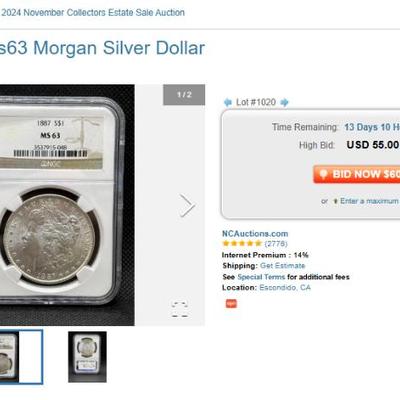Open the Special Terms link
400x400 pixels.
(x=261, y=277)
